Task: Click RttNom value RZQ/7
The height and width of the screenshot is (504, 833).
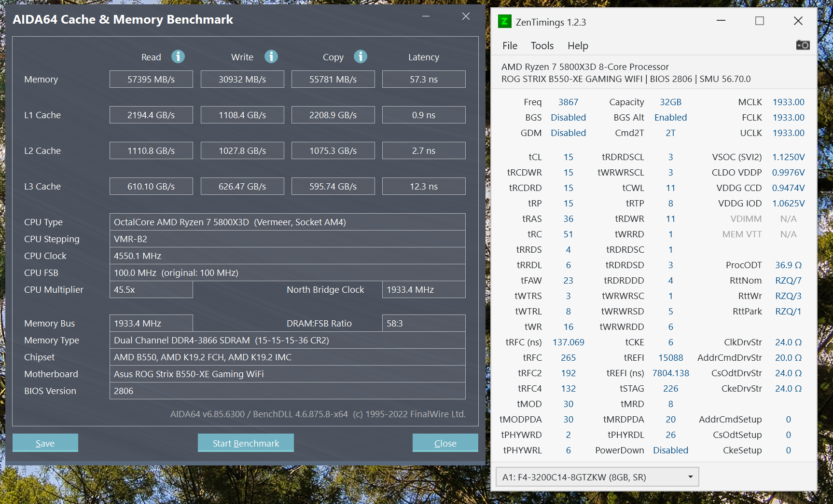Action: [x=789, y=281]
